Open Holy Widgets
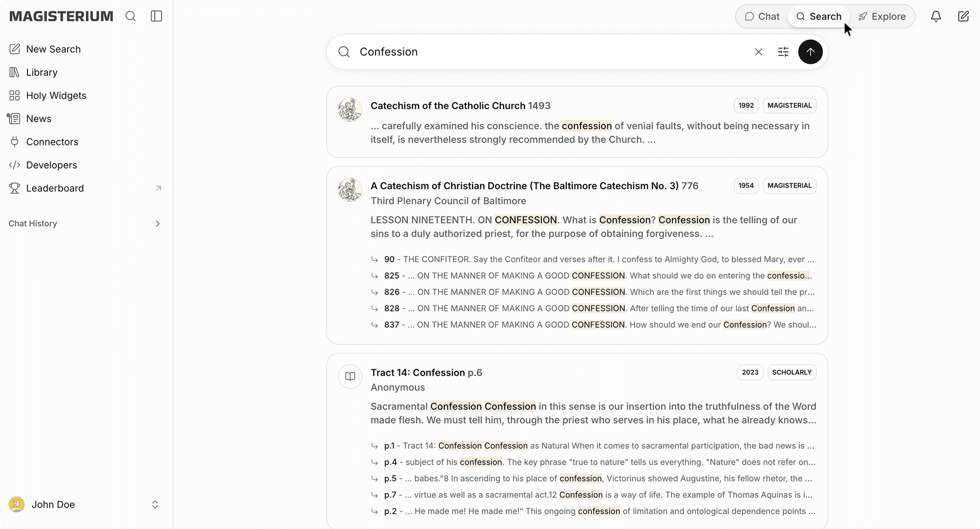The image size is (980, 529). pyautogui.click(x=47, y=95)
